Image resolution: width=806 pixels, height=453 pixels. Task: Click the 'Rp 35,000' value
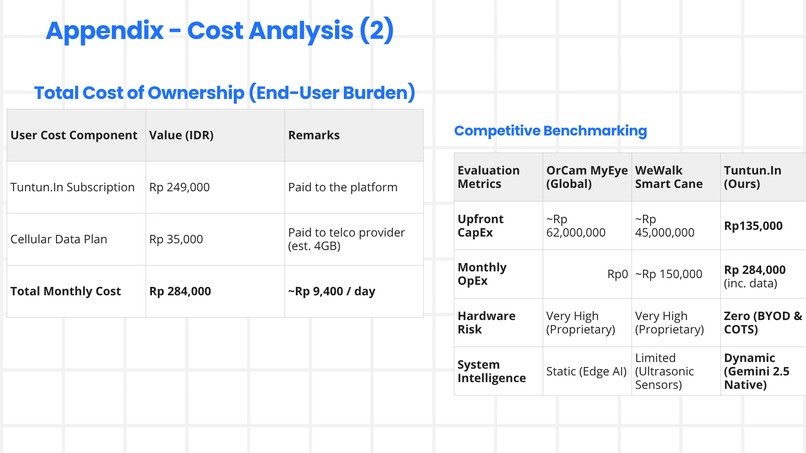pos(176,239)
